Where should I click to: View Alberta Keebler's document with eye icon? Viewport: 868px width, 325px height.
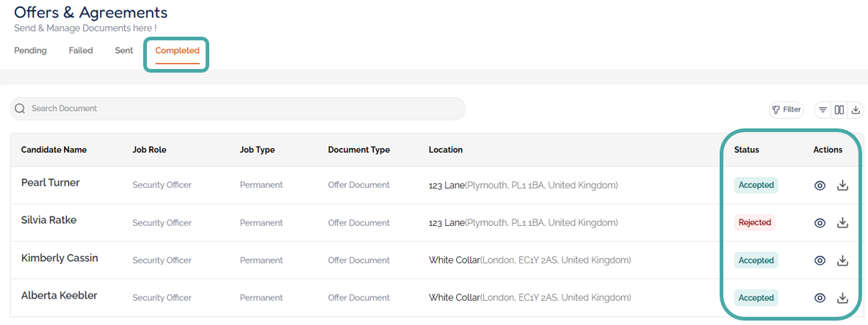(x=820, y=298)
